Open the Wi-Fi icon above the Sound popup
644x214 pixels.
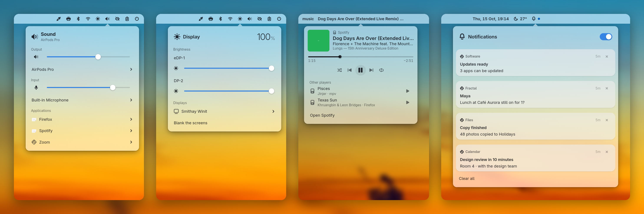coord(88,19)
